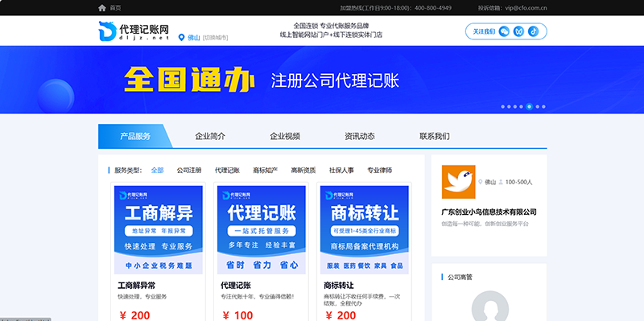Image resolution: width=644 pixels, height=321 pixels.
Task: Select the highlighted active carousel dot
Action: 530,107
